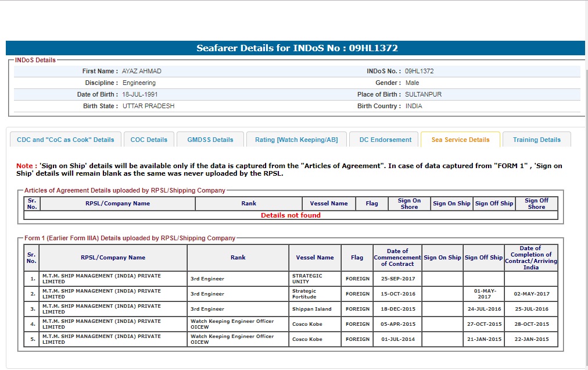The image size is (588, 370).
Task: Open the GMDSS Details tab
Action: pos(210,140)
